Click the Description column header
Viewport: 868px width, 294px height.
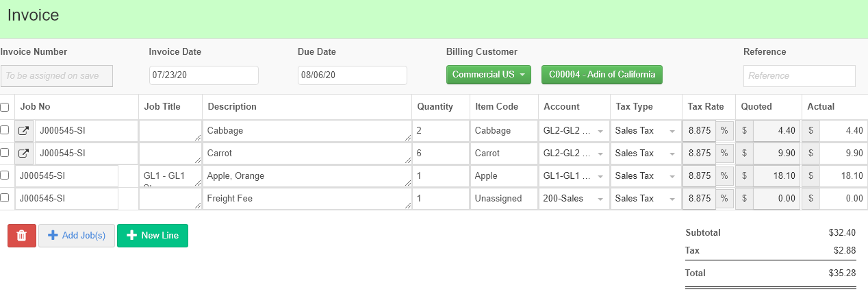pos(232,107)
